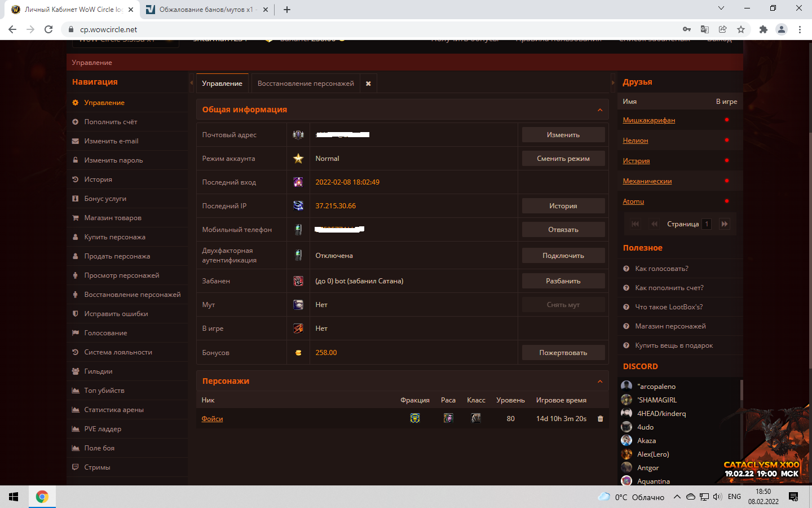Select Магазин товаров in navigation
The height and width of the screenshot is (508, 812).
coord(113,218)
